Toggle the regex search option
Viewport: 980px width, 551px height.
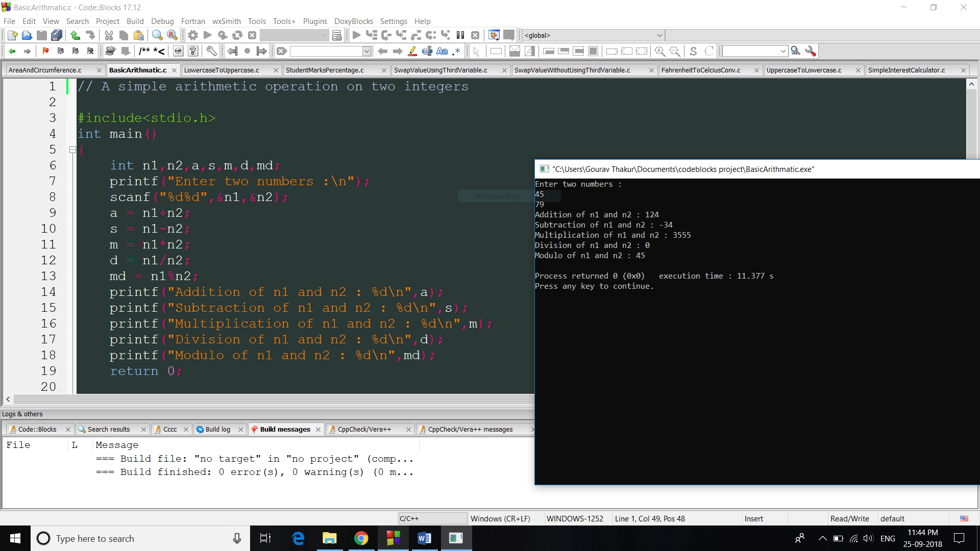point(456,51)
